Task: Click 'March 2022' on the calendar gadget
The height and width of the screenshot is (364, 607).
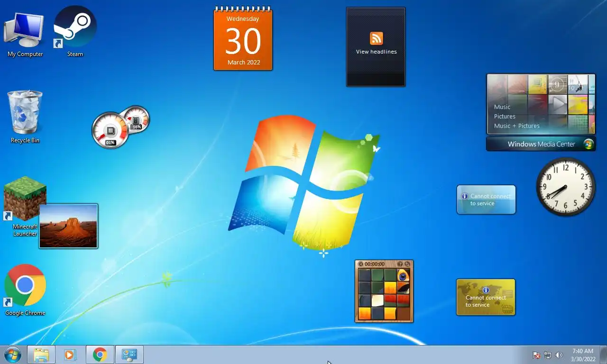Action: [x=243, y=62]
